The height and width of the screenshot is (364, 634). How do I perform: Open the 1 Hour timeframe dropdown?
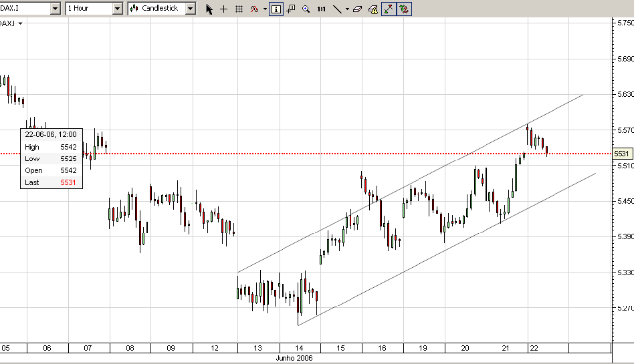117,9
